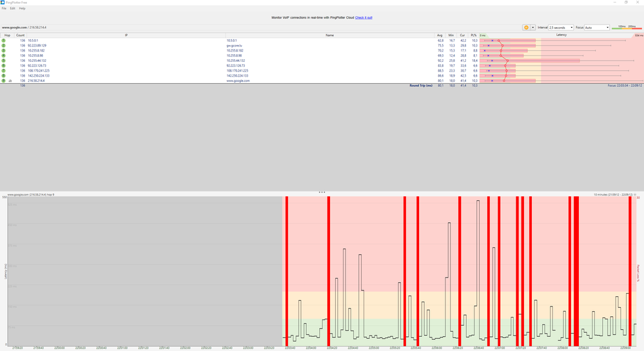Open the dropdown arrow beside the pause button

(x=532, y=28)
